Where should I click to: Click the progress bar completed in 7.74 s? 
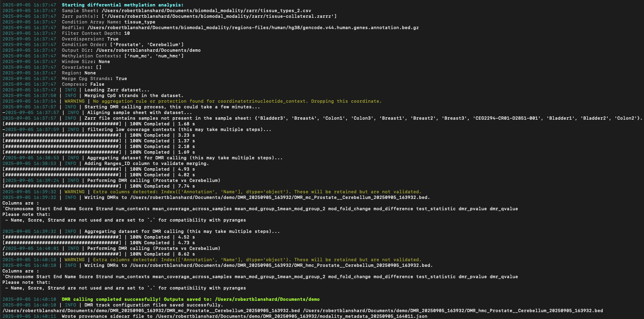(x=62, y=186)
